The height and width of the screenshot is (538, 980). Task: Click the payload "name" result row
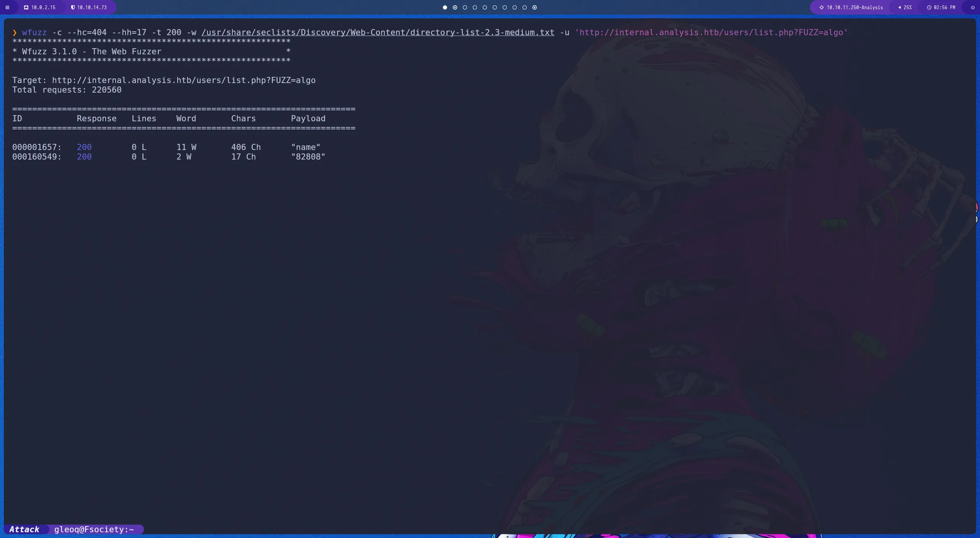click(x=306, y=147)
